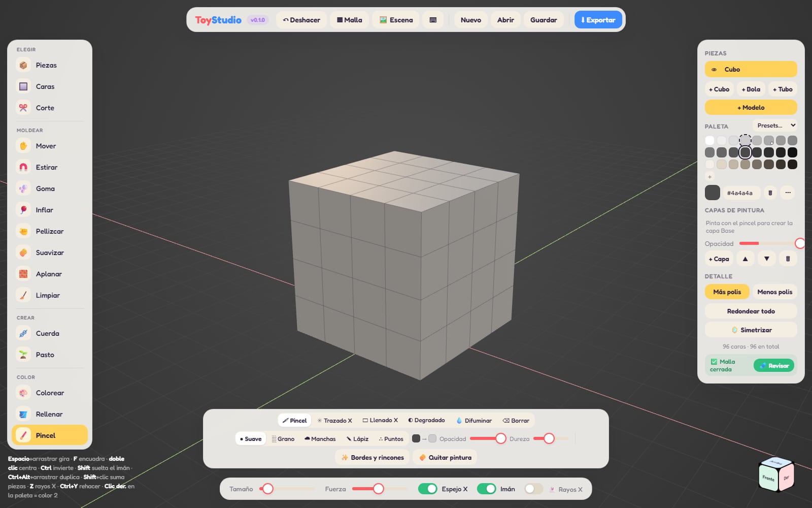Delete current color with trash icon
Screen dimensions: 812x508
(770, 193)
